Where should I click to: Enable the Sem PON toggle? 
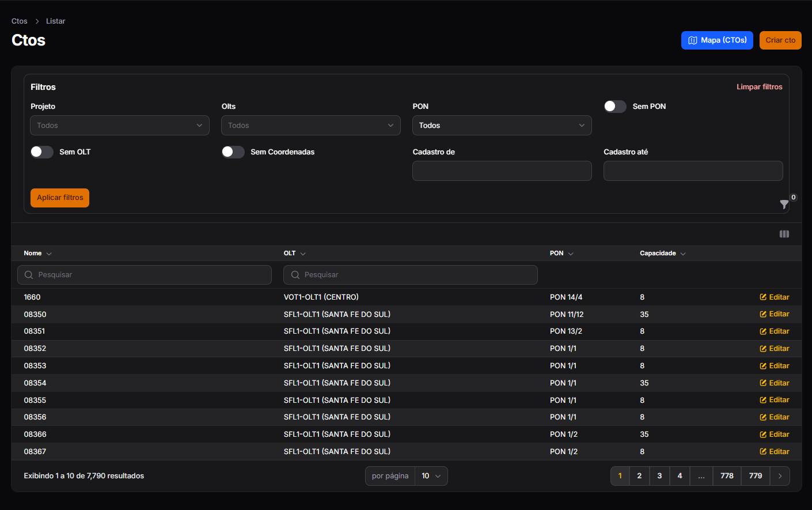pos(615,107)
